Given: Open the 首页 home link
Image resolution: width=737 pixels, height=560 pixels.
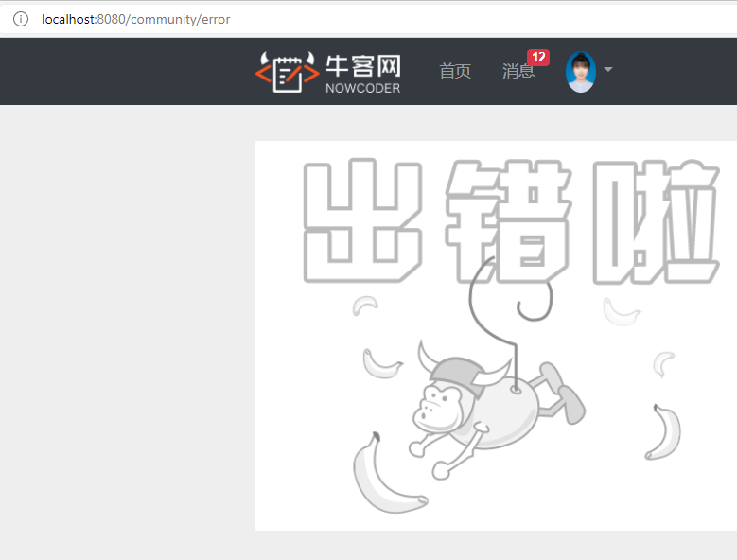Looking at the screenshot, I should point(454,71).
